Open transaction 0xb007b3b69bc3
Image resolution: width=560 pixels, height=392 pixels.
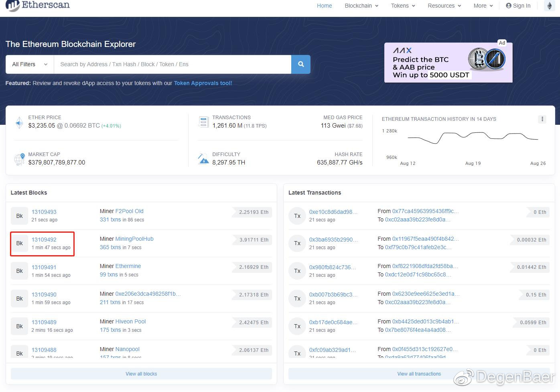tap(333, 295)
